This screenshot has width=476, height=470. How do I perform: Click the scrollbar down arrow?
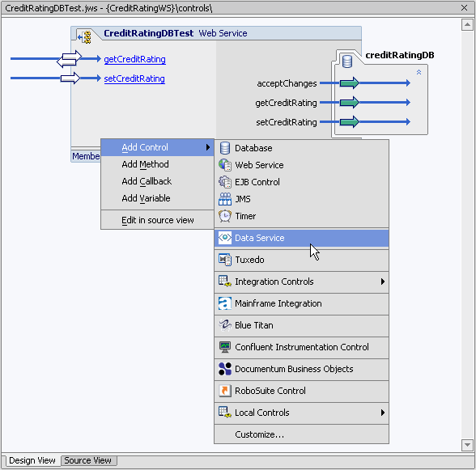point(468,445)
